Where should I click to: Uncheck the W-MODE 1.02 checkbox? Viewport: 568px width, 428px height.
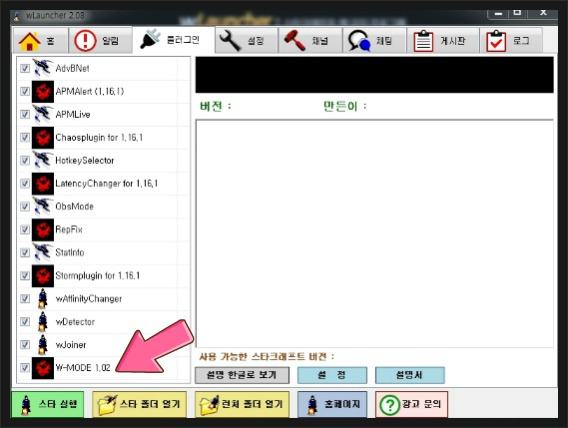25,368
